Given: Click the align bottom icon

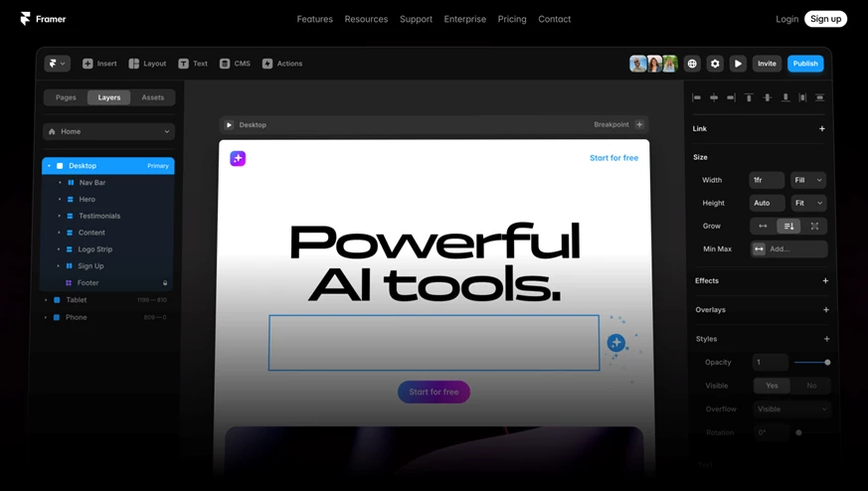Looking at the screenshot, I should (x=785, y=97).
